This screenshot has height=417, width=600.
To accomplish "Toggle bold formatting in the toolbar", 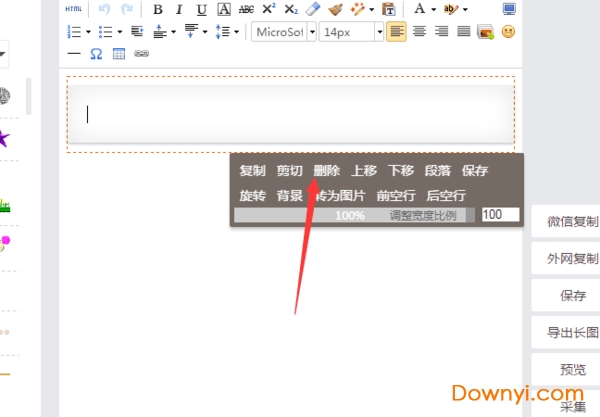I will (157, 9).
